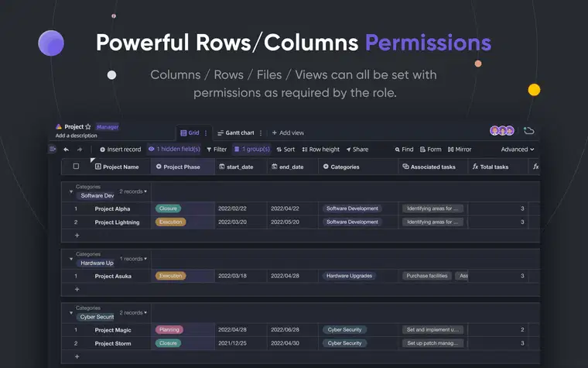The height and width of the screenshot is (368, 588).
Task: Click start date 2021/12/25
Action: click(232, 343)
